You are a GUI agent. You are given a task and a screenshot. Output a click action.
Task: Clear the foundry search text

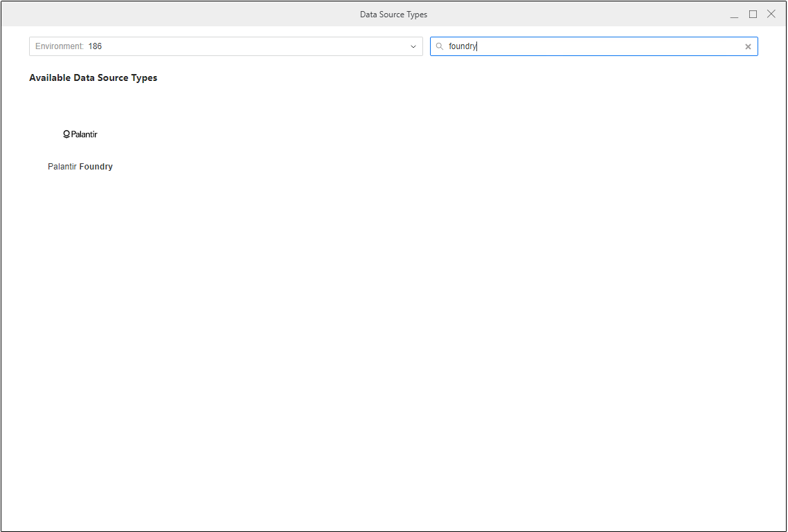pos(748,46)
